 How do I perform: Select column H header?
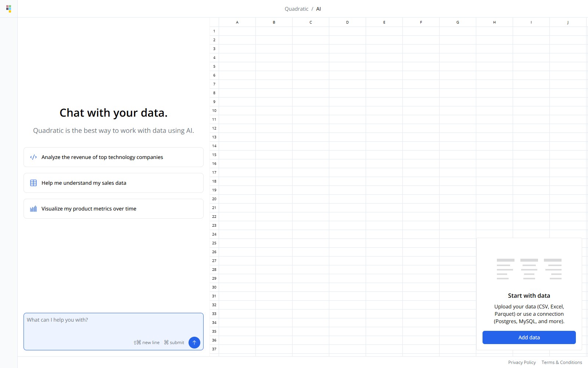pos(495,22)
